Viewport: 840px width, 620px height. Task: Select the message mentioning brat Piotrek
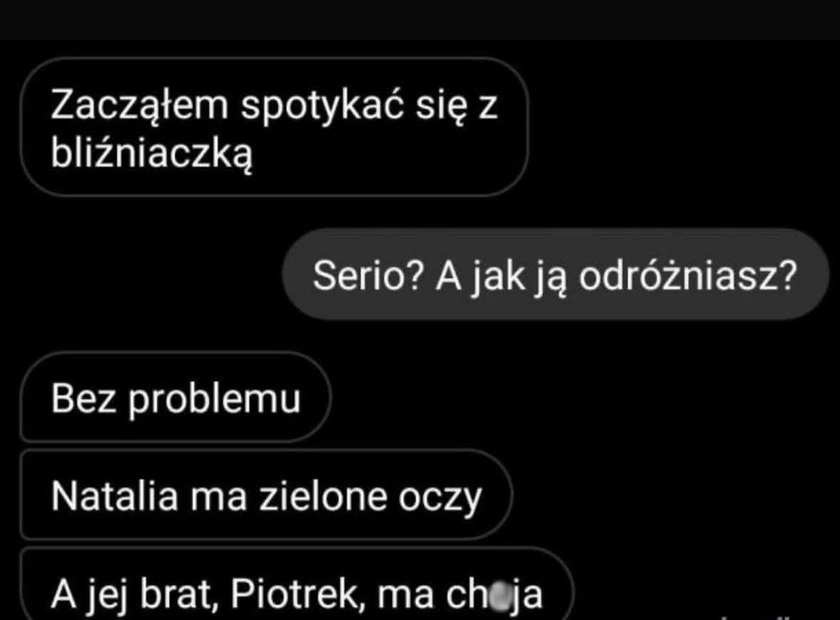(x=297, y=584)
